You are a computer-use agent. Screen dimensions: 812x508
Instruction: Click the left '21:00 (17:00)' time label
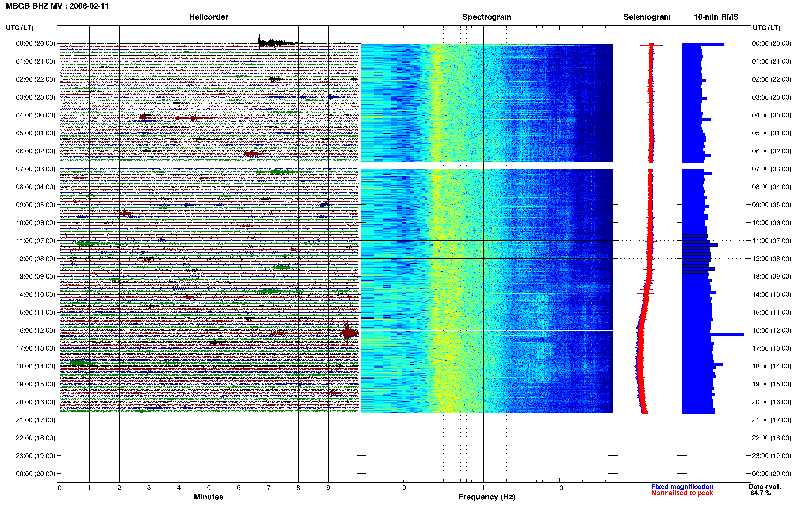[36, 420]
